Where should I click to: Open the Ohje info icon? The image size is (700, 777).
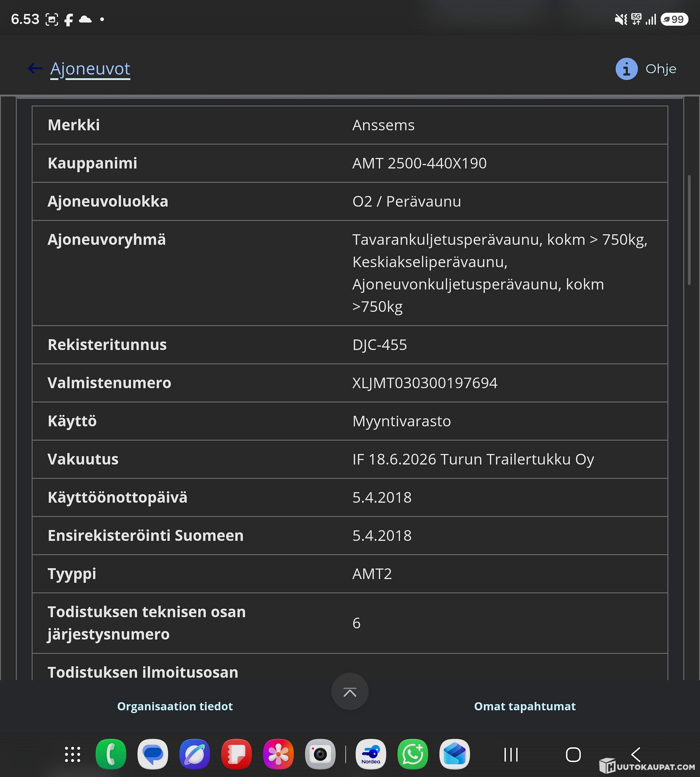click(627, 69)
